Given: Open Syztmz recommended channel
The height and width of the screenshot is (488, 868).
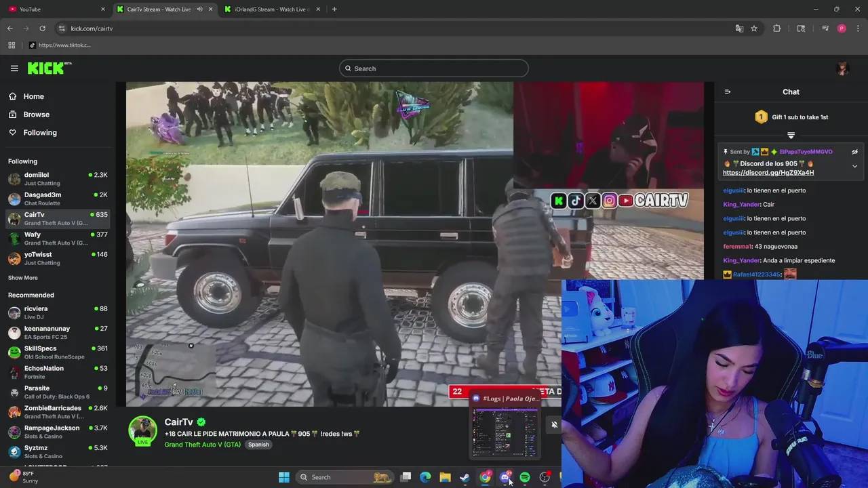Looking at the screenshot, I should tap(58, 451).
